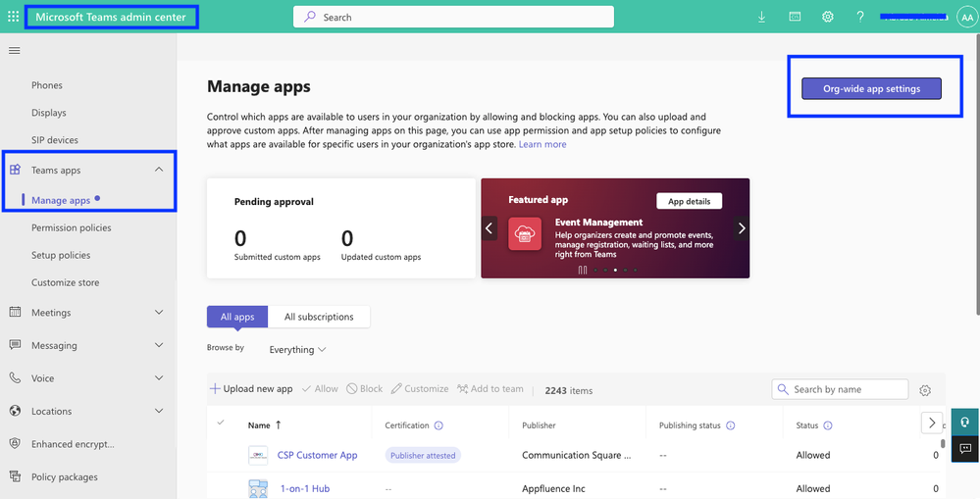Collapse the navigation hamburger menu
This screenshot has height=499, width=980.
(15, 51)
